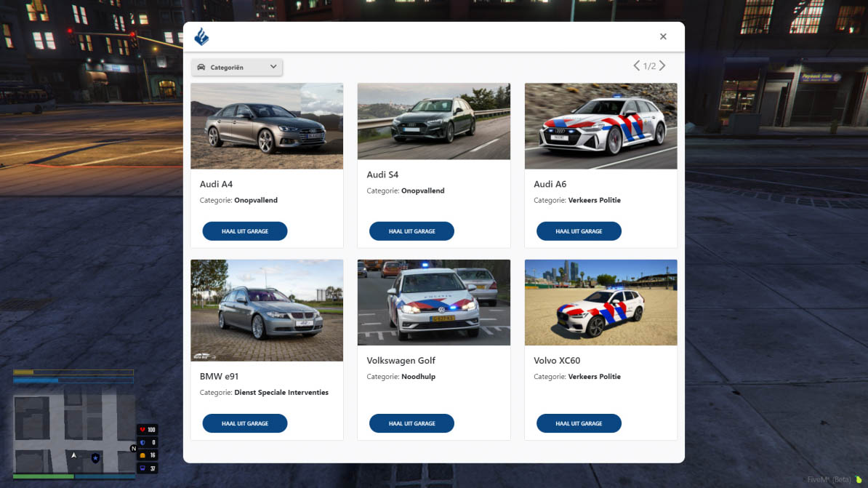Expand Categoriën using the chevron arrow

pos(273,66)
